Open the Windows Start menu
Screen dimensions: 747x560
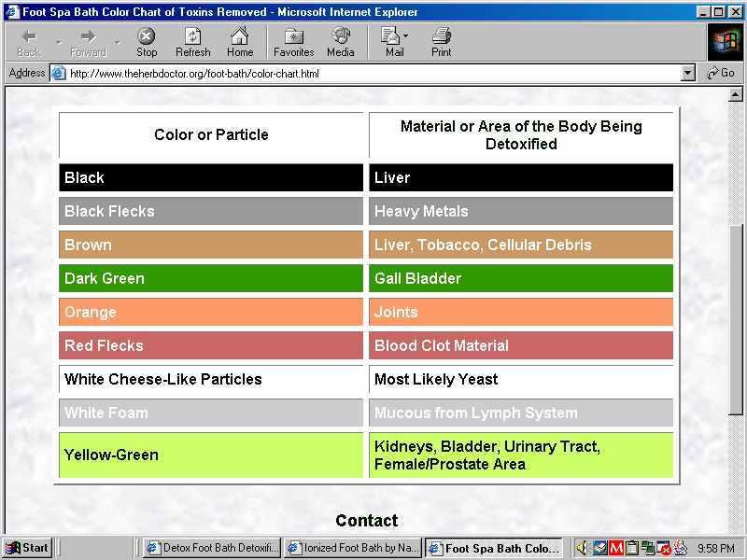tap(27, 548)
